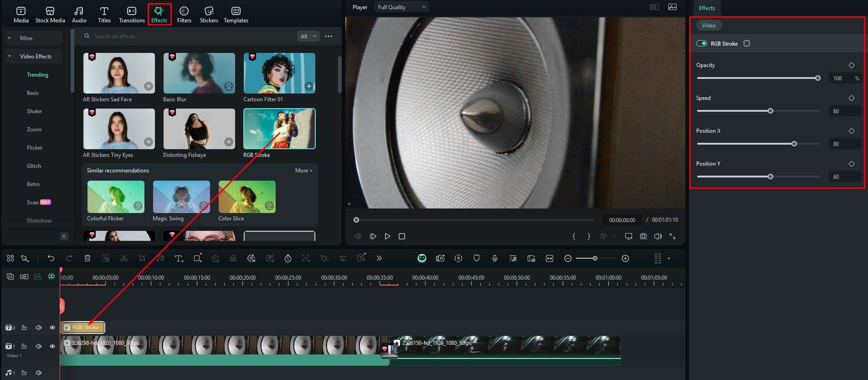
Task: Click the Position Y value field
Action: point(845,177)
